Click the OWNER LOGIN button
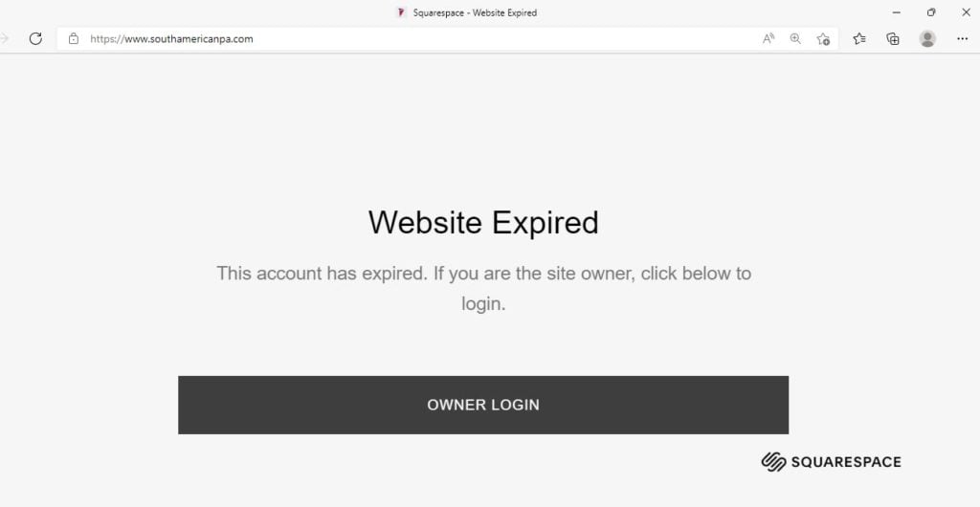Image resolution: width=980 pixels, height=507 pixels. pos(483,405)
